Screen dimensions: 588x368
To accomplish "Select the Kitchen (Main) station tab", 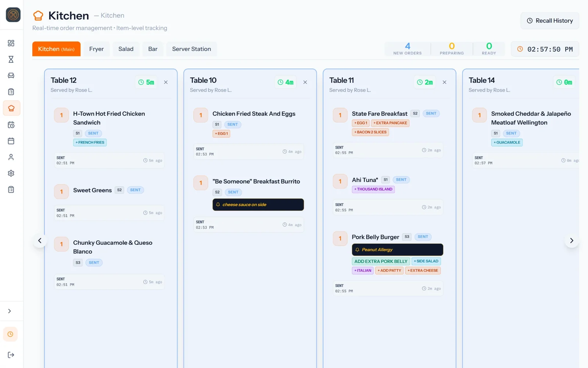I will pos(56,49).
